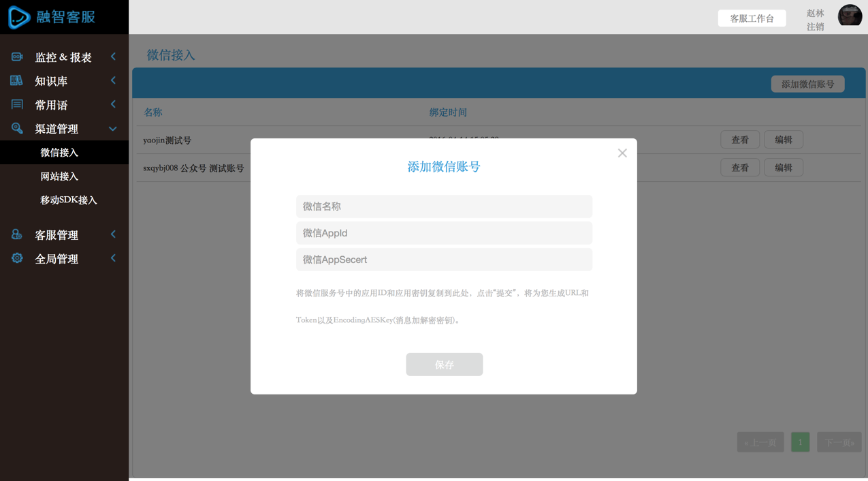The image size is (868, 481).
Task: Click the 客服工作台 button
Action: click(752, 18)
